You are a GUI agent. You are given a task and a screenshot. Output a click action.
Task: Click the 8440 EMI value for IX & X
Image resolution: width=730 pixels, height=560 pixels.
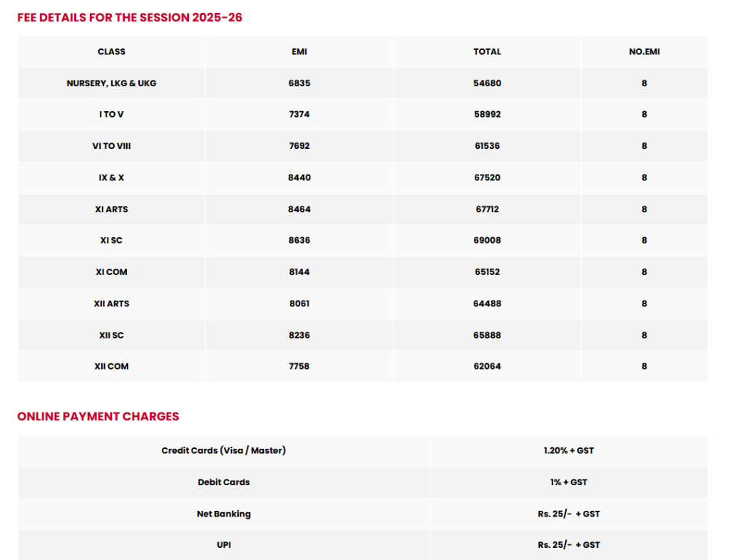pos(299,177)
